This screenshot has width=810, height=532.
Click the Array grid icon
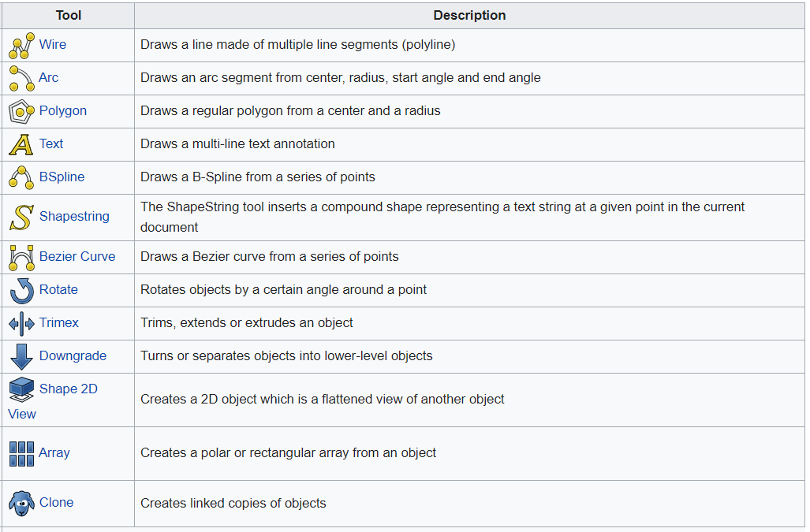click(21, 453)
